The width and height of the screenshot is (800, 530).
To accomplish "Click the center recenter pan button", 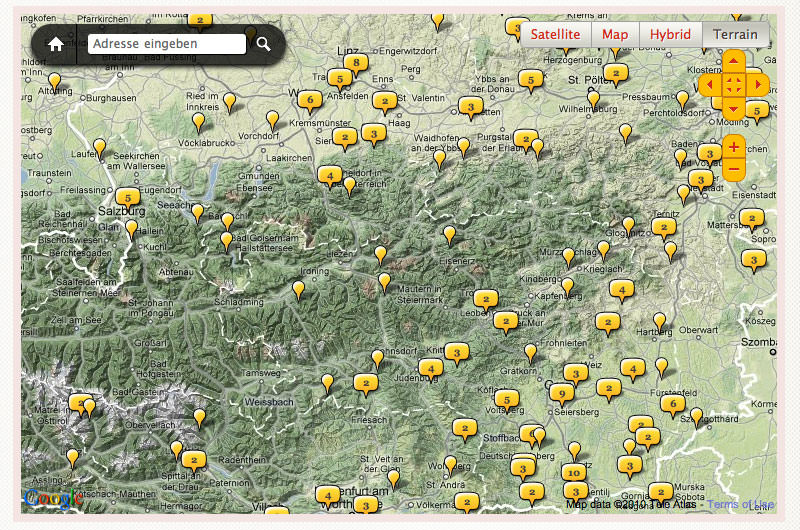I will [734, 84].
